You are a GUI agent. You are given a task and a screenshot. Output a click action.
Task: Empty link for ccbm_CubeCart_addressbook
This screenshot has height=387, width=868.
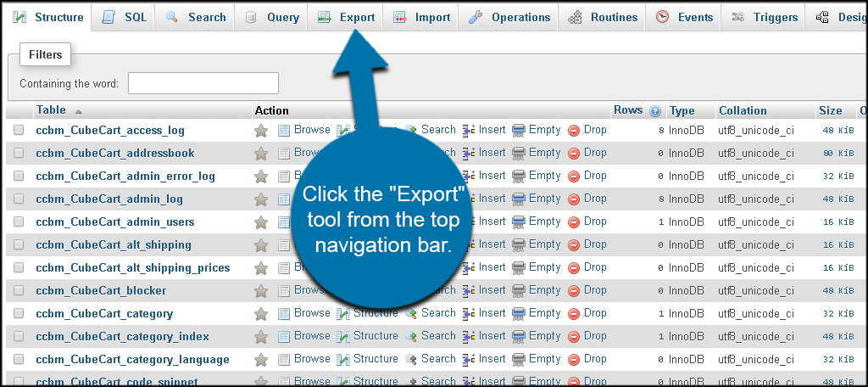545,153
